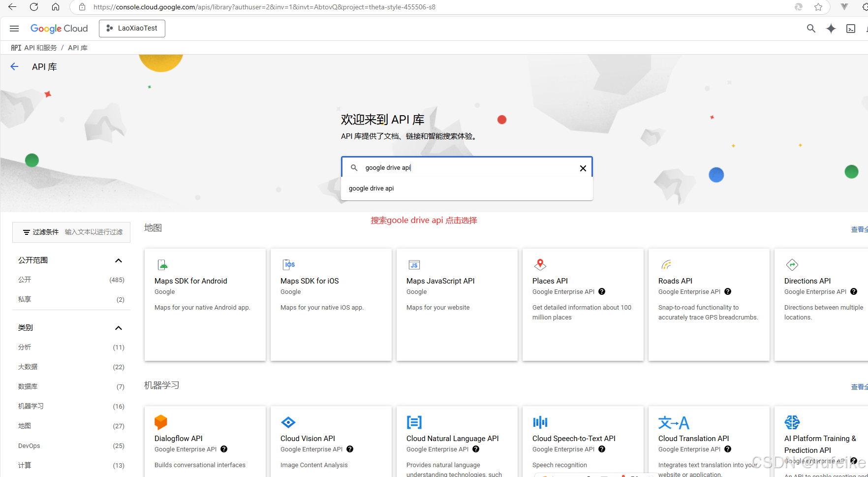Click the 'API 库' breadcrumb item

pos(78,48)
